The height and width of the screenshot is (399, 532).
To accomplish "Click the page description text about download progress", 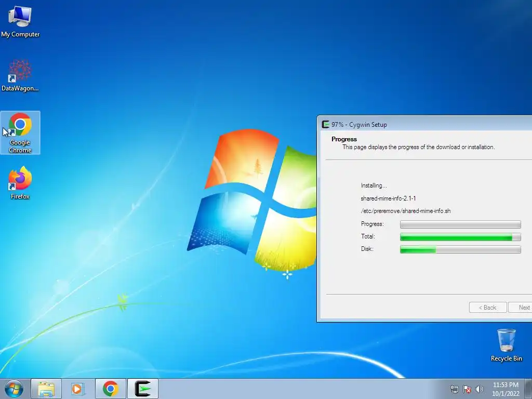I will click(418, 147).
